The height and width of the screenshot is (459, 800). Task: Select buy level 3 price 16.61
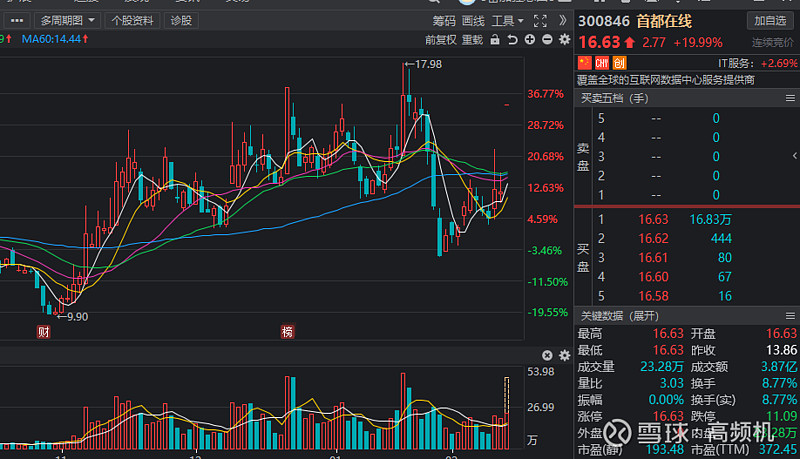[653, 258]
